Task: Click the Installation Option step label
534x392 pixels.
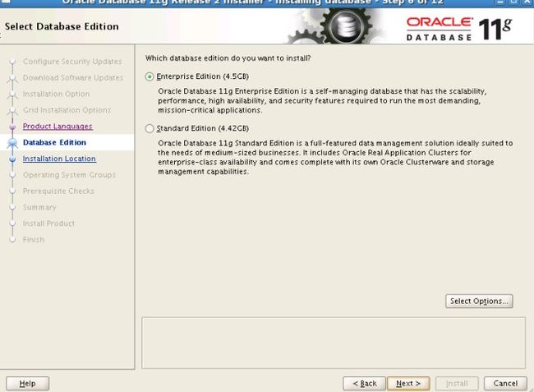Action: coord(56,94)
